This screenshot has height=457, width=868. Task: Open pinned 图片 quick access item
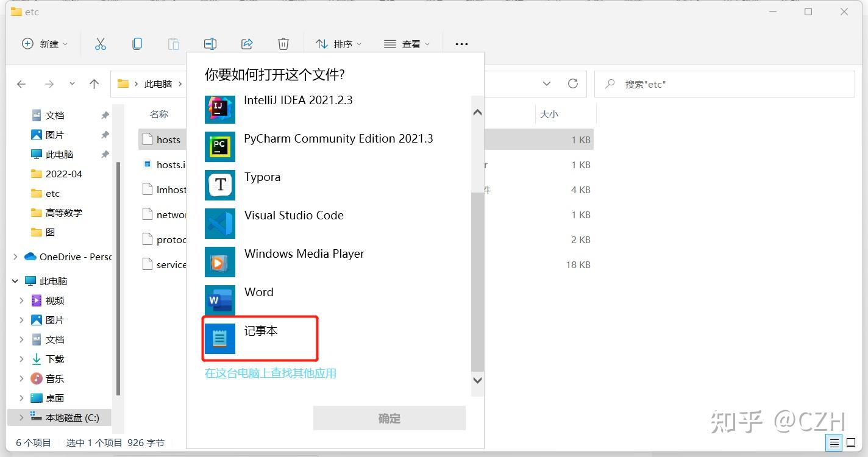tap(55, 135)
